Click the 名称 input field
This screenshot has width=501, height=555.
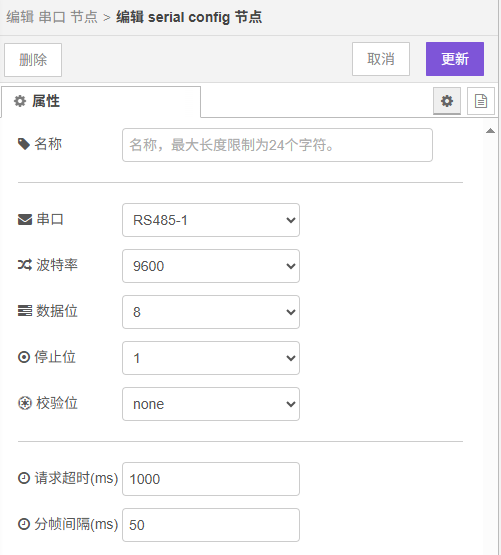tap(277, 145)
